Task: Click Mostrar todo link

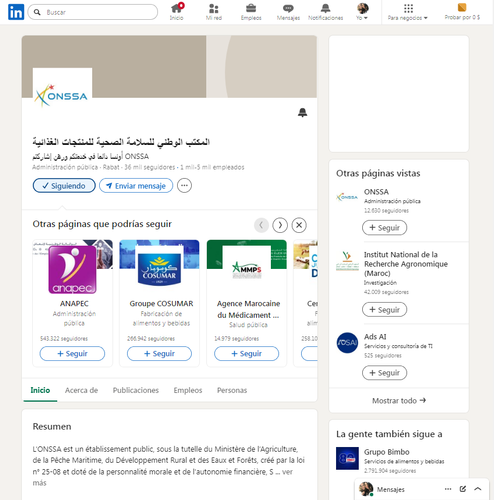Action: (399, 400)
